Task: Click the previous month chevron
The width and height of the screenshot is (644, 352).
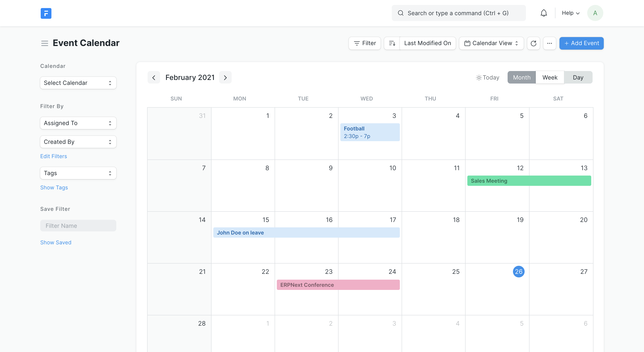Action: [x=154, y=77]
